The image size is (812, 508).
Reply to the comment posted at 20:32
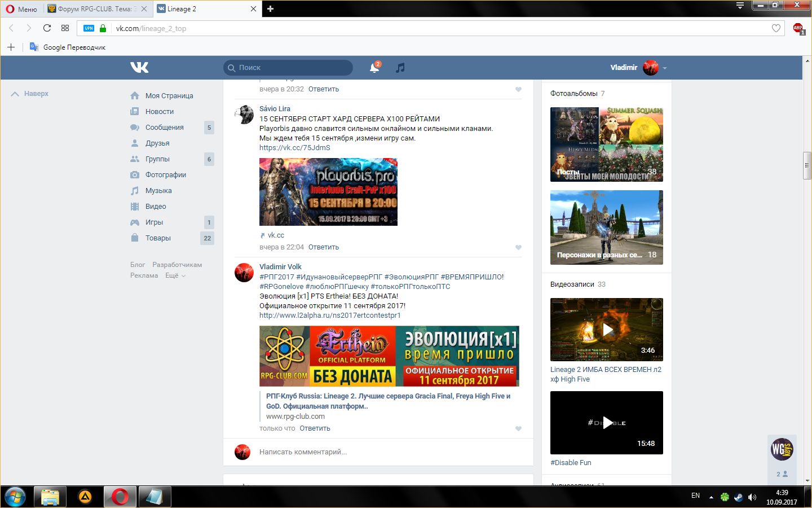[324, 89]
